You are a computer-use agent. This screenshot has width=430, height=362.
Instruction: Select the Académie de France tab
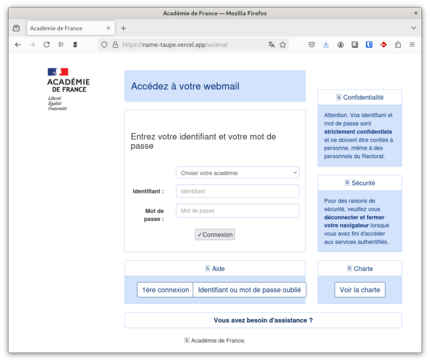(71, 28)
